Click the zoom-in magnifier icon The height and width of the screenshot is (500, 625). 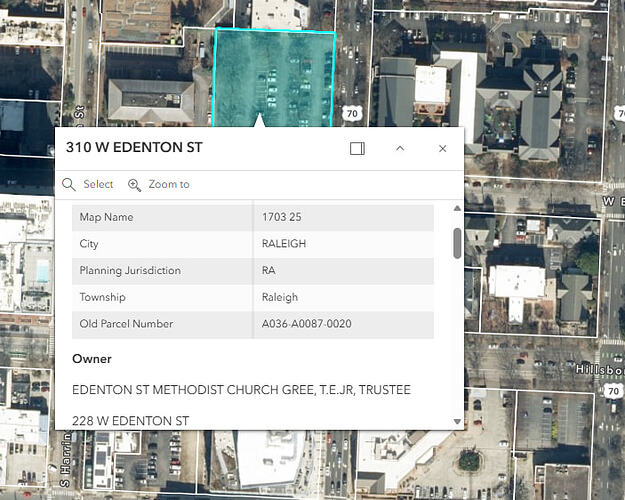[x=134, y=185]
